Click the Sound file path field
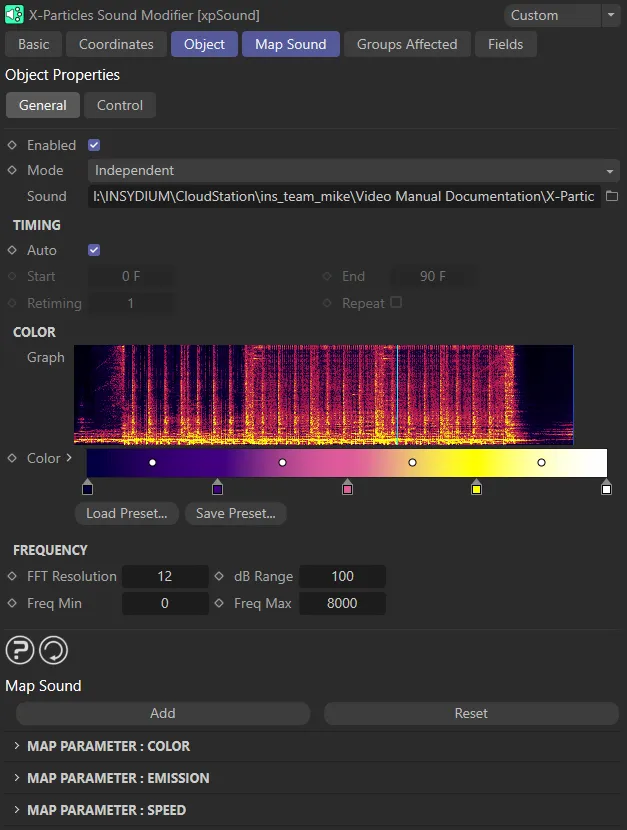 click(344, 196)
